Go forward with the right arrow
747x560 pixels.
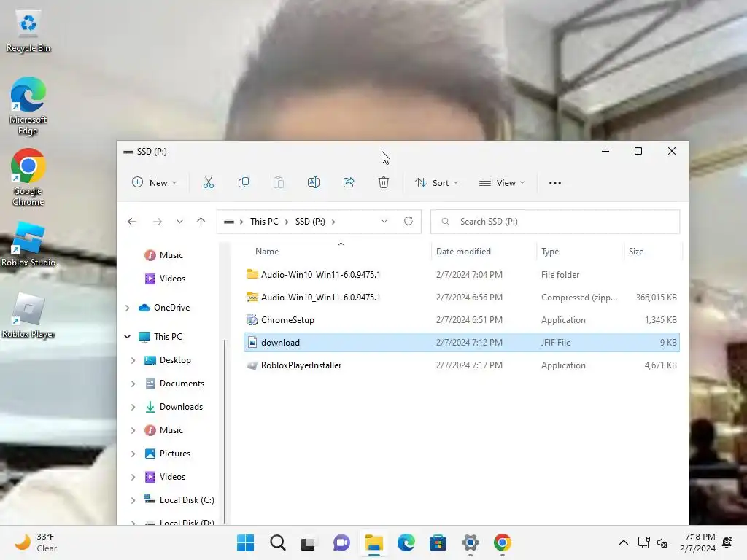click(158, 222)
